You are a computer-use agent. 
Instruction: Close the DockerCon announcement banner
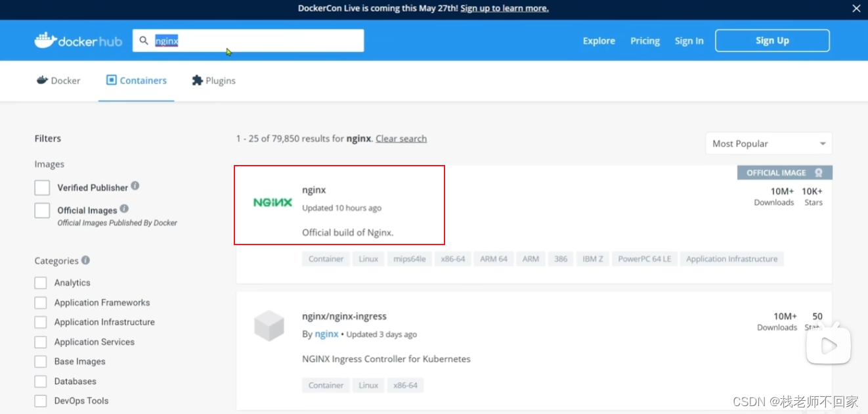[x=856, y=9]
